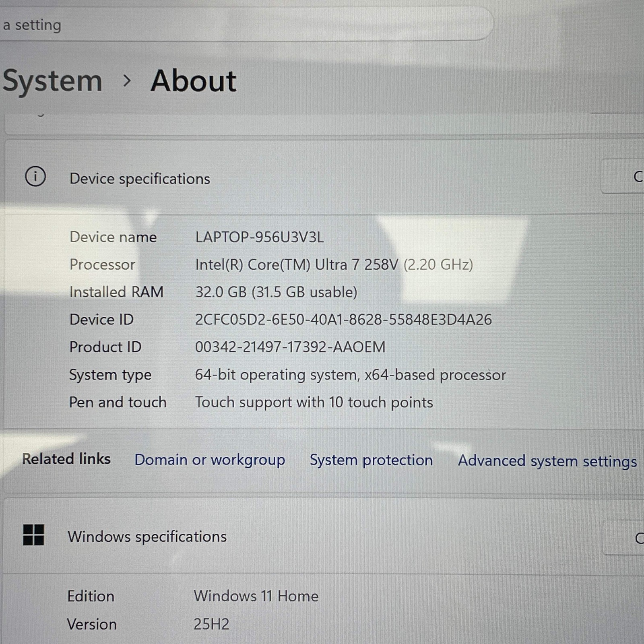Select the '64-bit operating system' system type value
The height and width of the screenshot is (644, 644).
click(x=351, y=375)
